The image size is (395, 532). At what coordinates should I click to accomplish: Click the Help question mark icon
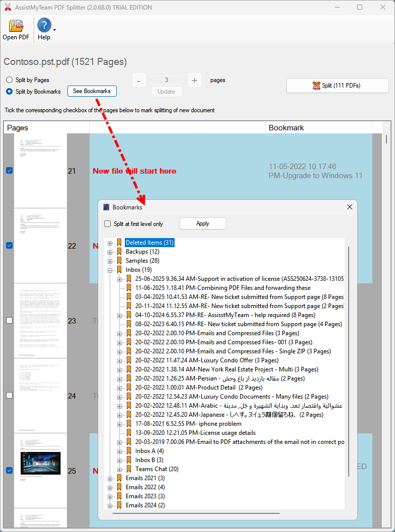point(44,25)
